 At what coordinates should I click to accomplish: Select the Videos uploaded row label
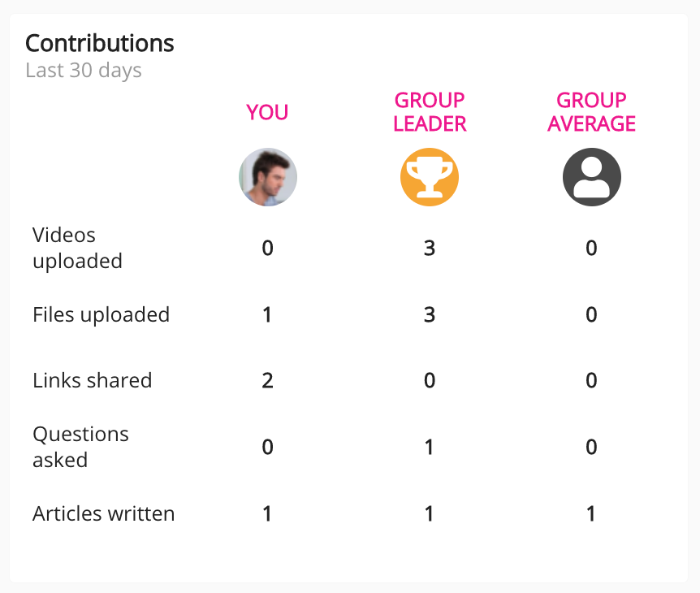(x=77, y=248)
